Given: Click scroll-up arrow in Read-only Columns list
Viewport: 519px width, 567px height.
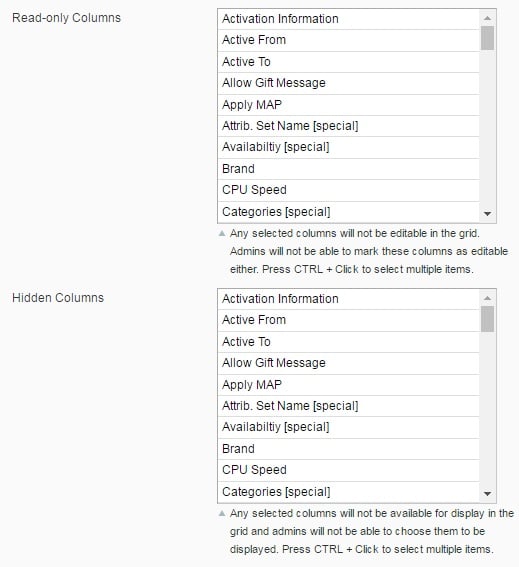Looking at the screenshot, I should (487, 18).
